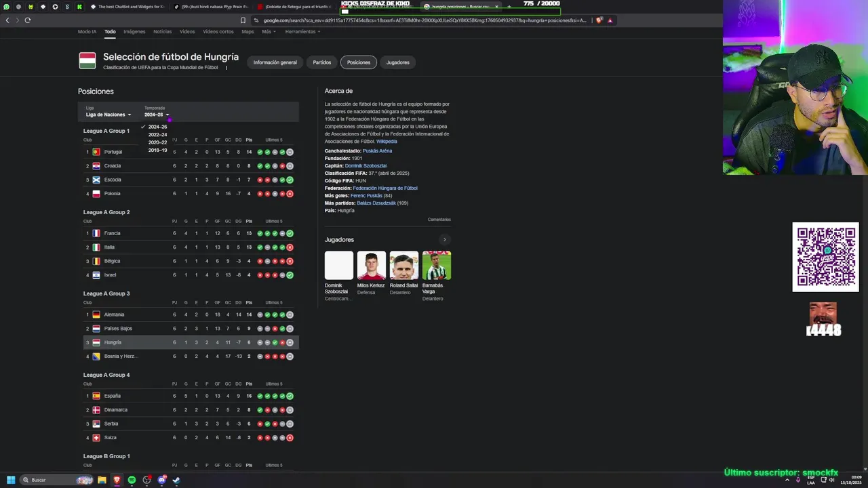Viewport: 868px width, 488px height.
Task: Open Roland Sallai player thumbnail
Action: point(404,266)
